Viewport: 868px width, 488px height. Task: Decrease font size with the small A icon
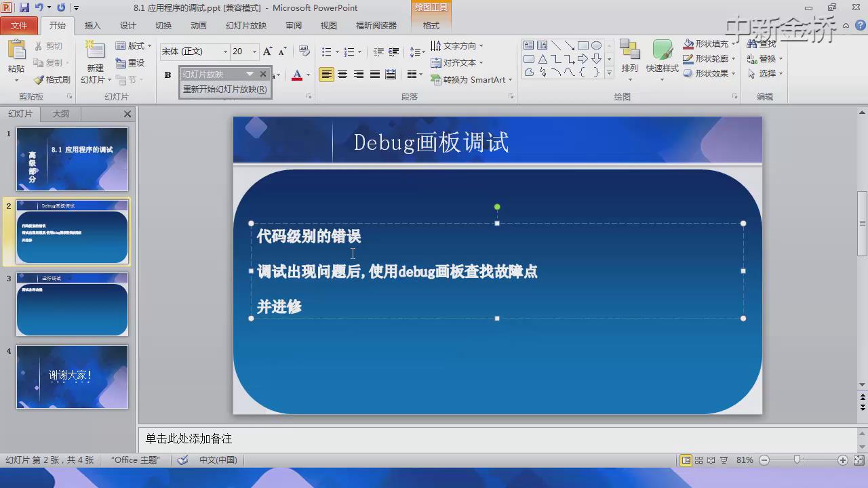(282, 52)
